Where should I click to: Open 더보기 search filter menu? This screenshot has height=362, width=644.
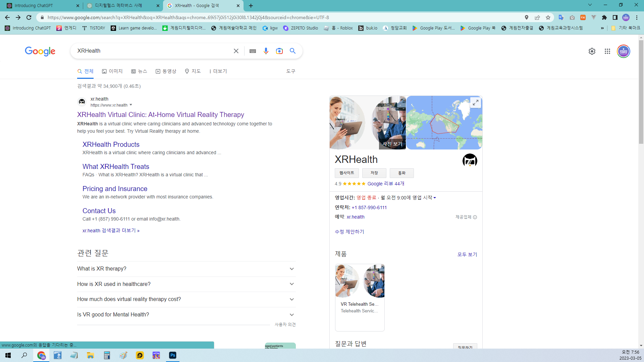pos(218,71)
